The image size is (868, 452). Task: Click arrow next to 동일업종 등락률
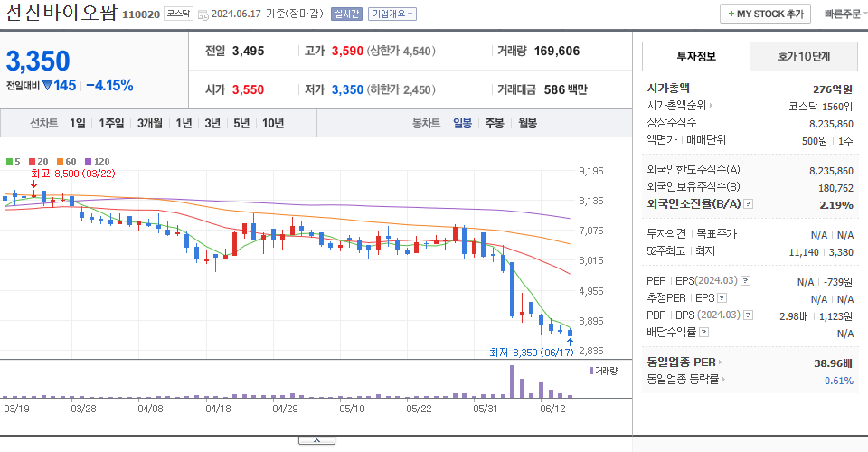pos(723,380)
